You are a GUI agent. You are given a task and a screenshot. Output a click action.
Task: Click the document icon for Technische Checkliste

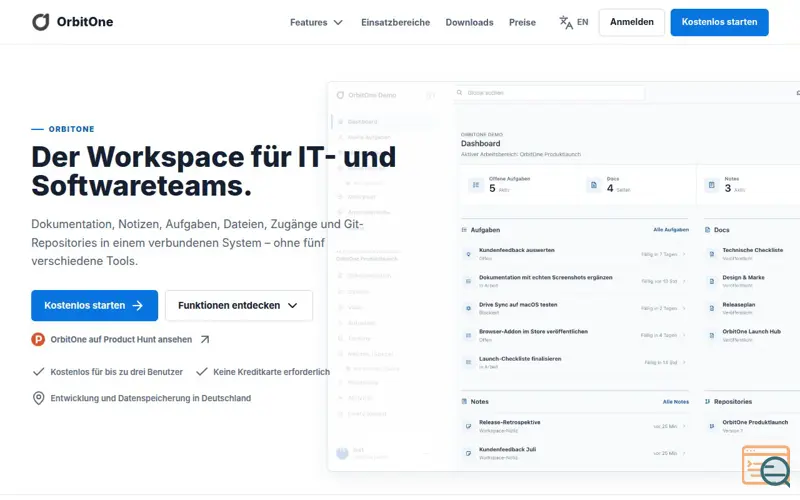pos(711,254)
